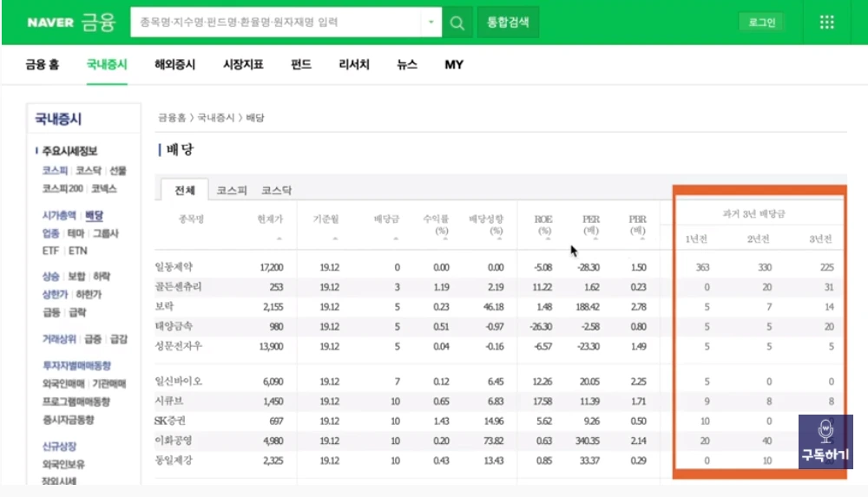
Task: Open the 골든센츄리 stock row
Action: (178, 287)
